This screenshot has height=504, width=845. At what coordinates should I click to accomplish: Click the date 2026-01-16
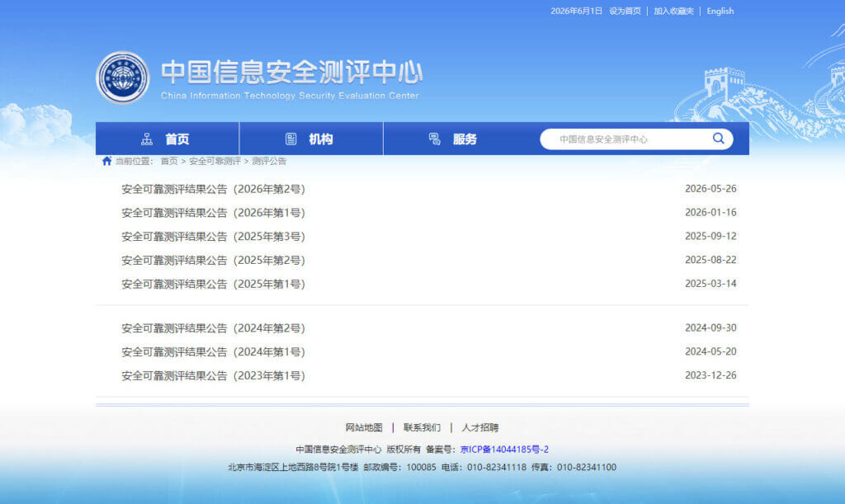pyautogui.click(x=710, y=212)
